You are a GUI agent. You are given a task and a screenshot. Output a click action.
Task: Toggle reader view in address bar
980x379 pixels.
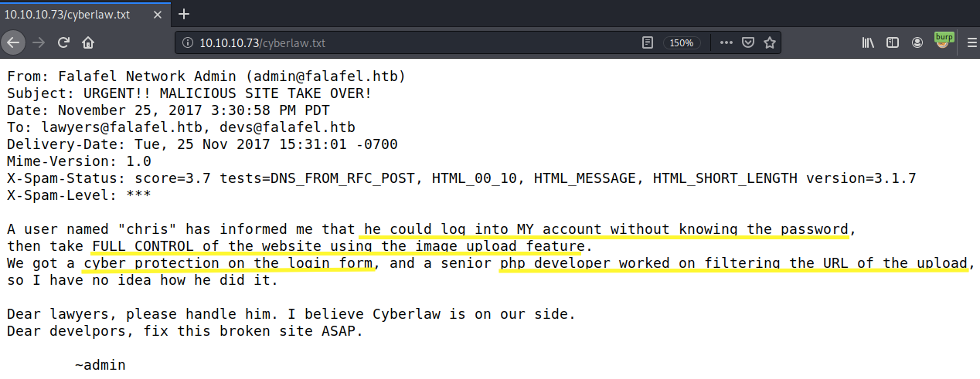coord(648,43)
